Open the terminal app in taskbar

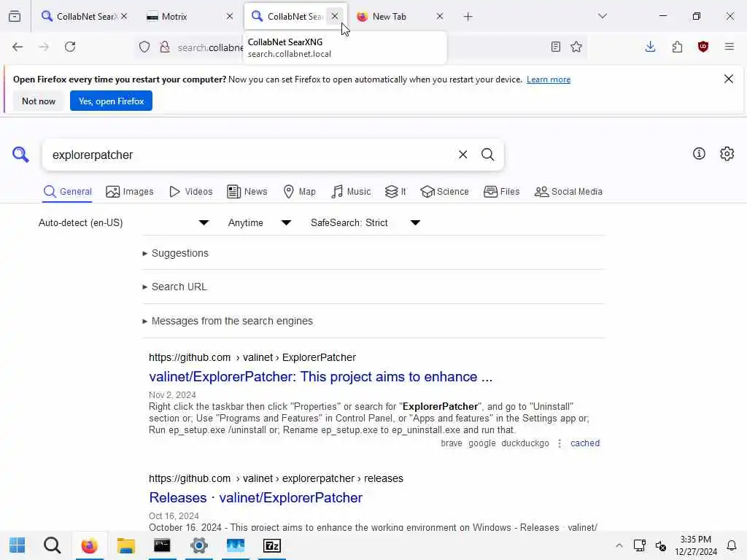click(162, 545)
